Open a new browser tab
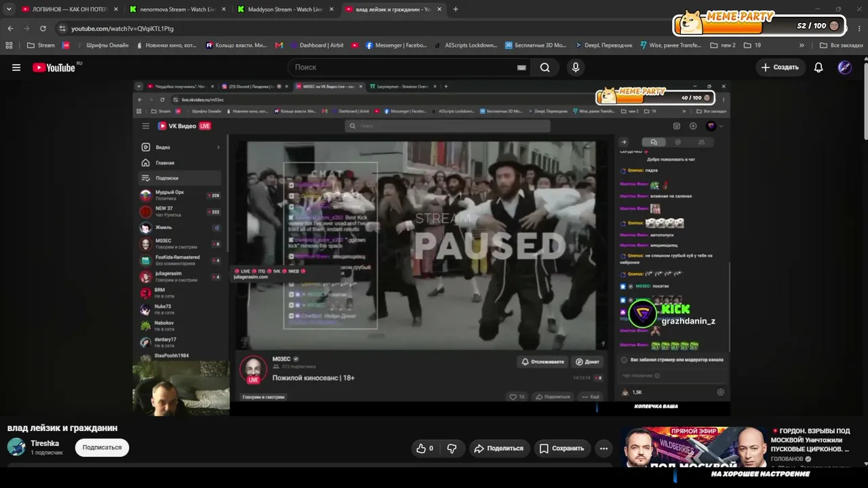 coord(456,9)
